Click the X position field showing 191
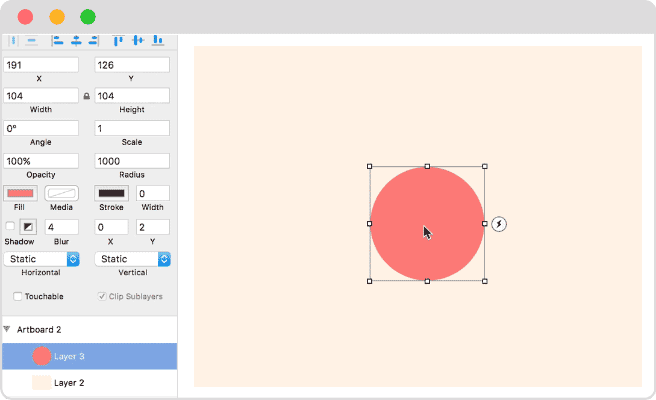The width and height of the screenshot is (656, 400). [41, 65]
